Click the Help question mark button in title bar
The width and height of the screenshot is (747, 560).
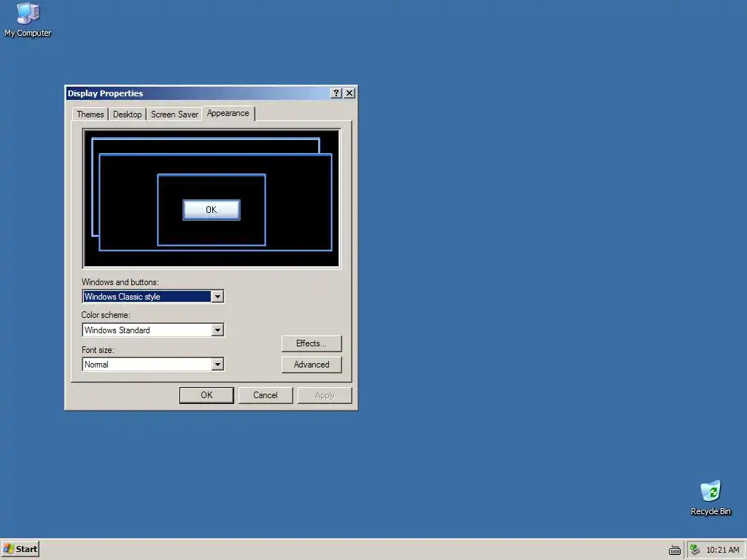click(x=336, y=93)
